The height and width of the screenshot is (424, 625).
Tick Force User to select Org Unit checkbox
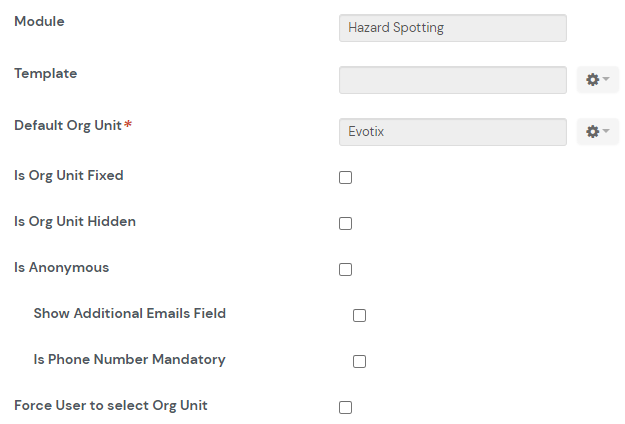(x=346, y=408)
